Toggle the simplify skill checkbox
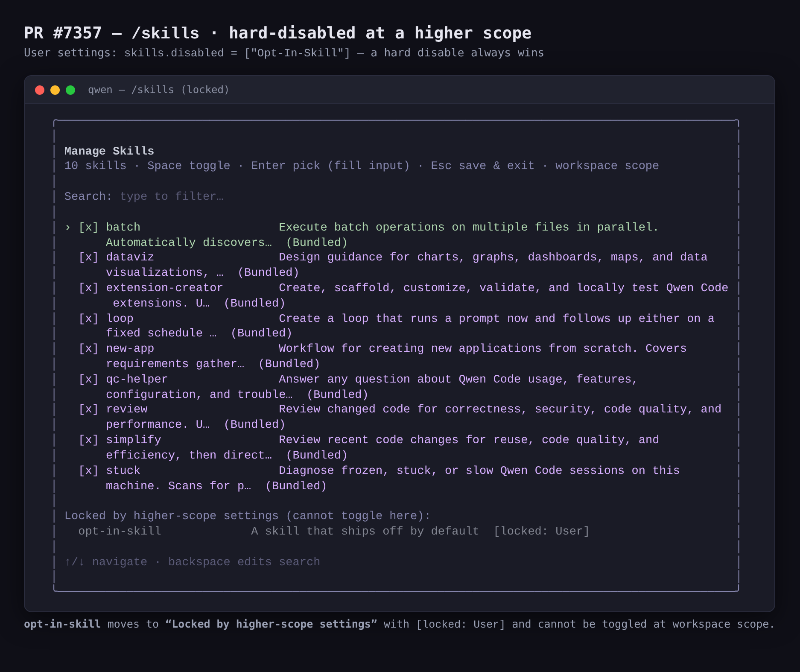The image size is (800, 672). click(x=89, y=440)
